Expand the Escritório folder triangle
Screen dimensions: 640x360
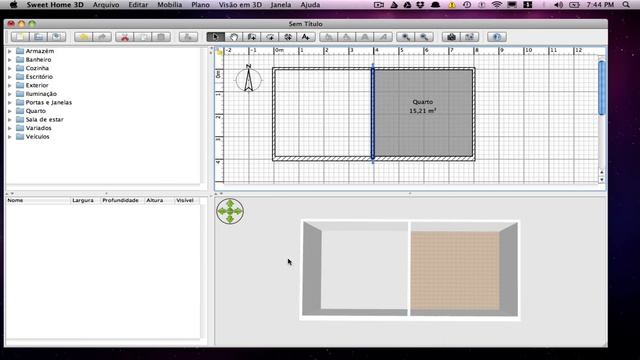click(x=10, y=77)
